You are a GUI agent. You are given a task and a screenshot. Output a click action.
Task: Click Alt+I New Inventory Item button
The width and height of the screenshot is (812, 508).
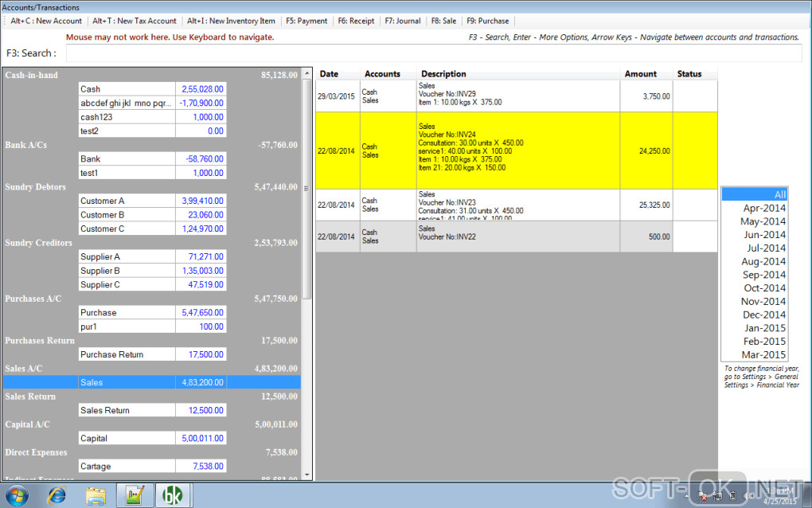[x=230, y=21]
